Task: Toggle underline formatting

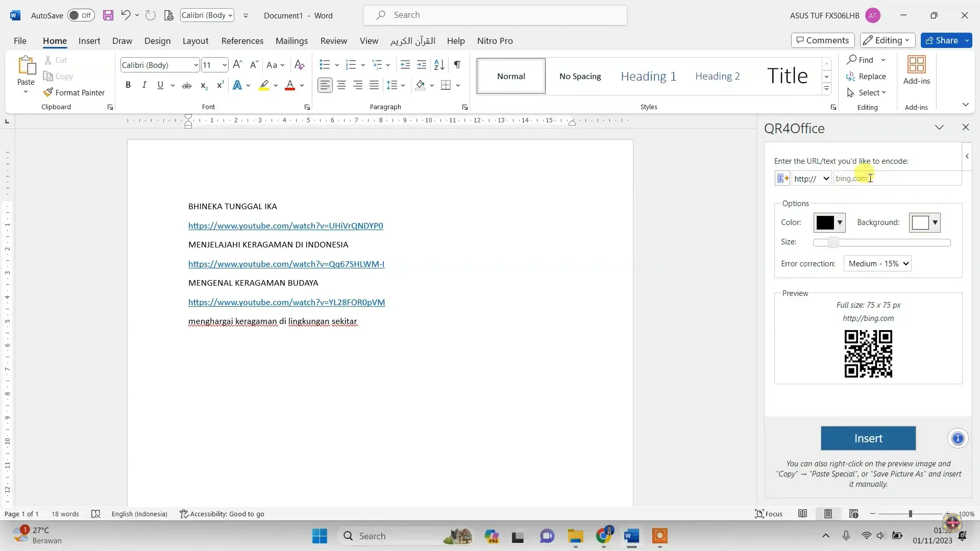Action: pyautogui.click(x=160, y=85)
